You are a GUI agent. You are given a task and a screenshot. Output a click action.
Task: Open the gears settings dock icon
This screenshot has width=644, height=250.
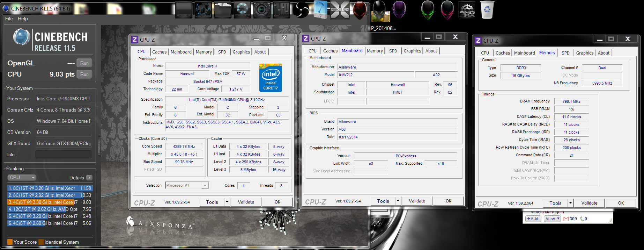tap(467, 9)
